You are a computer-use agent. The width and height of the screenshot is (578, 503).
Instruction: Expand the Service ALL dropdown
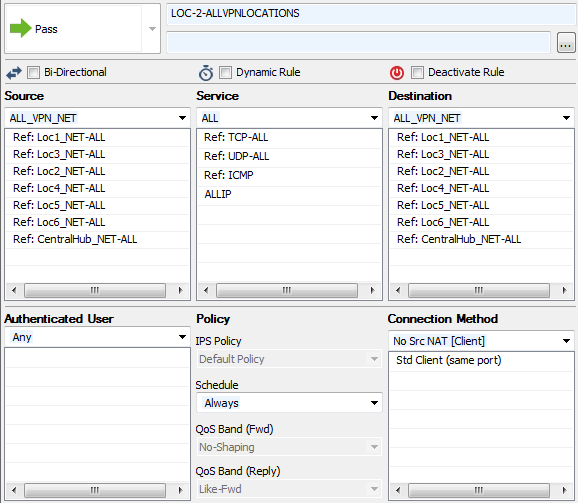(x=289, y=118)
